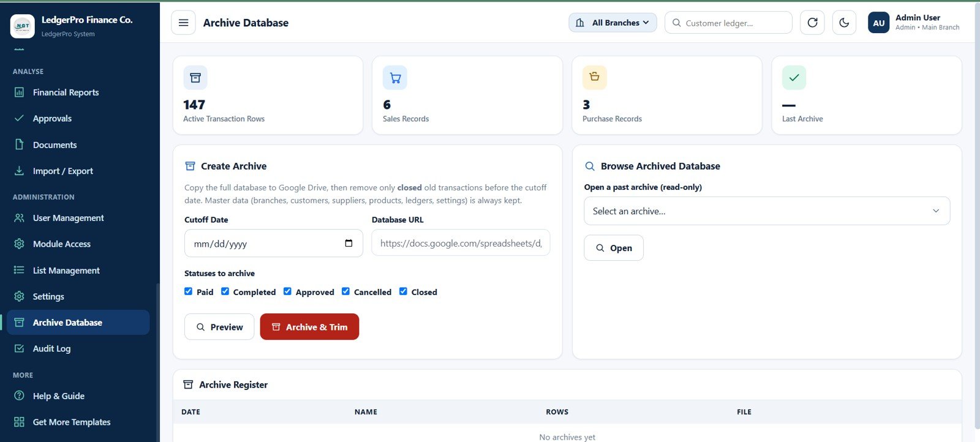This screenshot has width=980, height=442.
Task: Open Financial Reports from sidebar
Action: point(78,92)
